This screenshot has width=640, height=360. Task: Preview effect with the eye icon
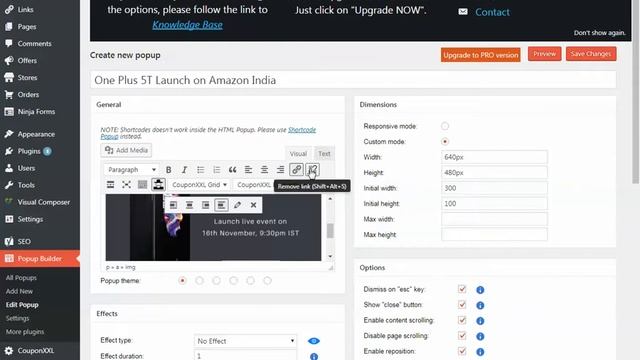click(314, 341)
